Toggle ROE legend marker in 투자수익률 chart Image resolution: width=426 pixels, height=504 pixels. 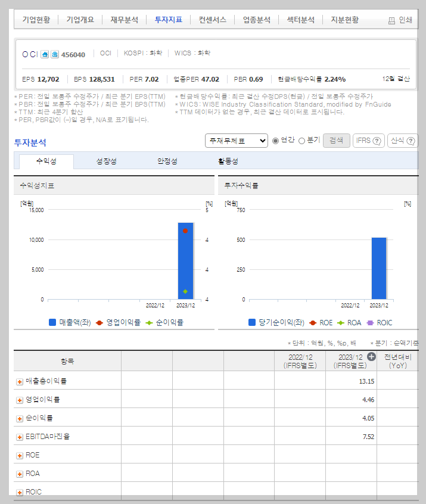pyautogui.click(x=313, y=323)
